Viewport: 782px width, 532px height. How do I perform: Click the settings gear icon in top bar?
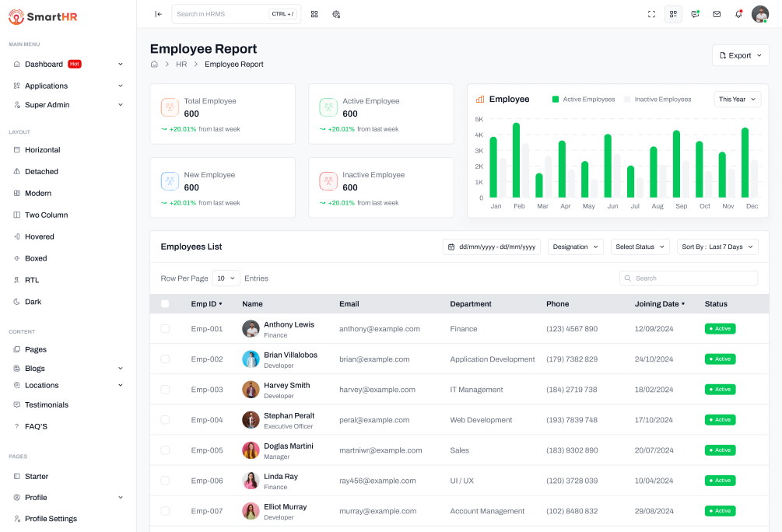pos(336,14)
